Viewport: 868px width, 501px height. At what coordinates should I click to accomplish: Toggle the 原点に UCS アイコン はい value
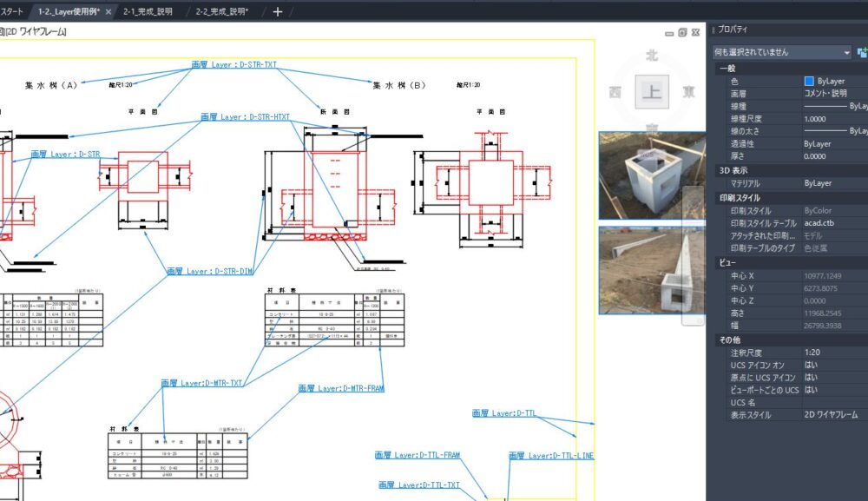click(x=811, y=378)
